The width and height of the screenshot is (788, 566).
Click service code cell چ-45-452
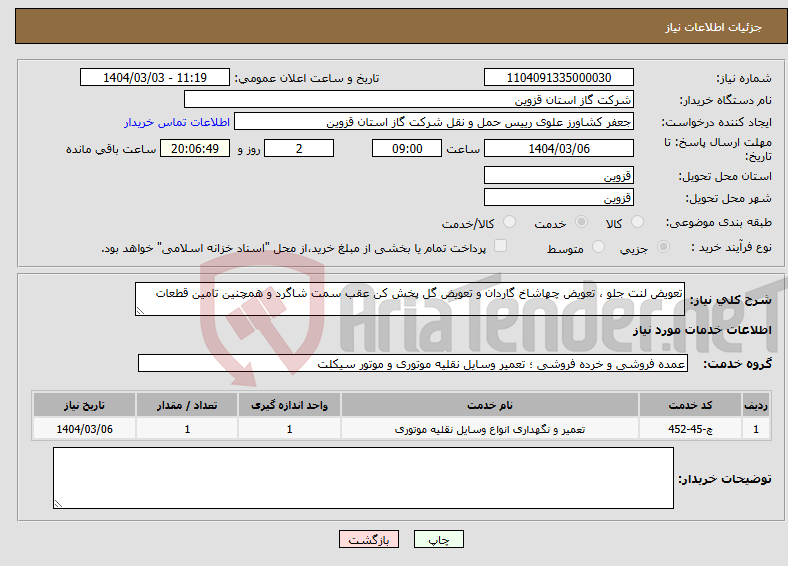click(x=691, y=429)
